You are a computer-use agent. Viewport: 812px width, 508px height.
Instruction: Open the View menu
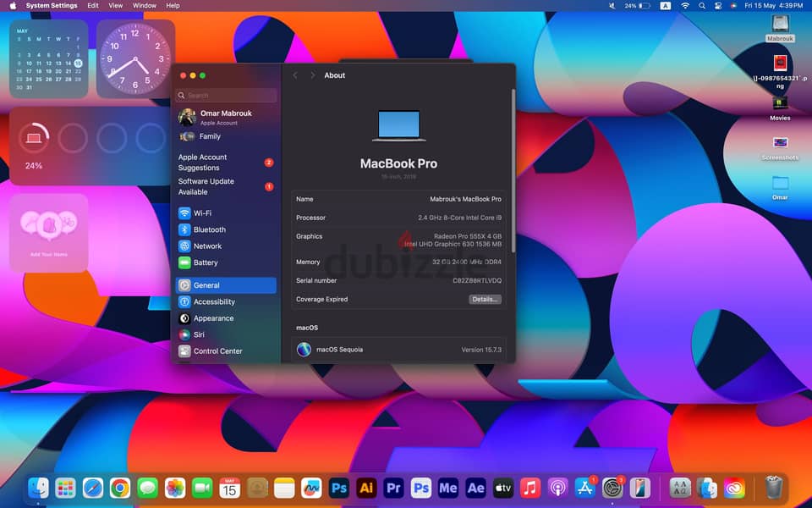coord(116,6)
